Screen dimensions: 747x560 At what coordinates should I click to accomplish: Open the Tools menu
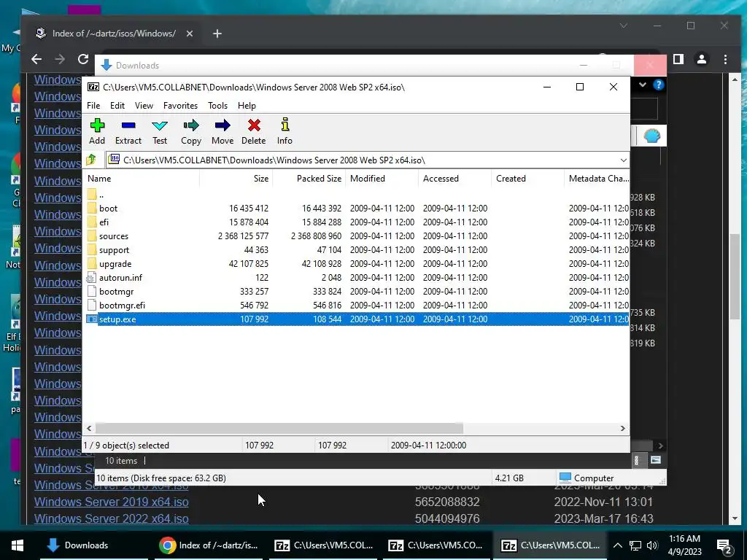coord(217,106)
